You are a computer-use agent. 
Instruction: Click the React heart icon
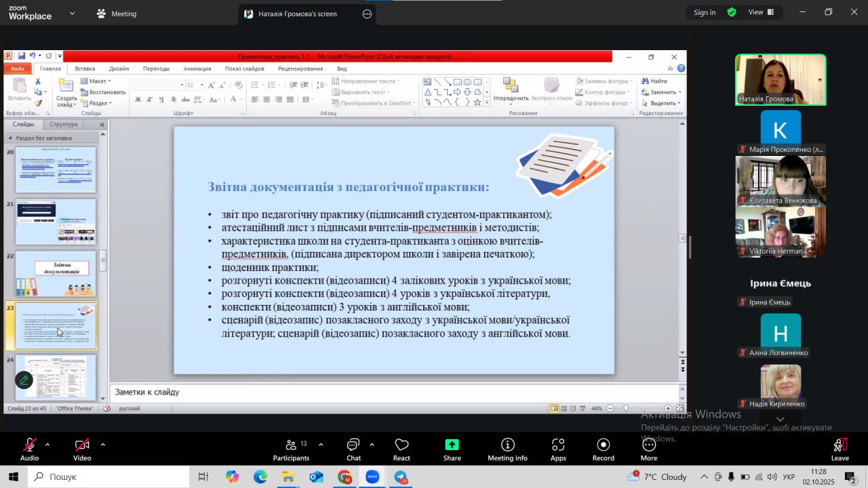401,449
